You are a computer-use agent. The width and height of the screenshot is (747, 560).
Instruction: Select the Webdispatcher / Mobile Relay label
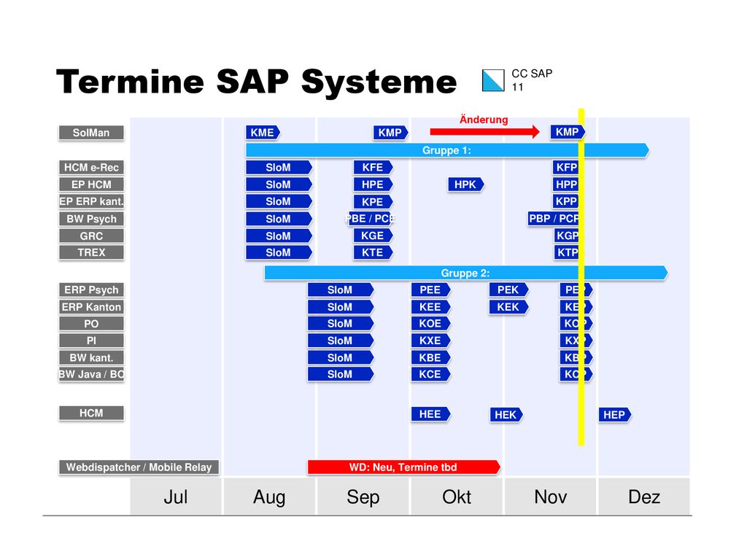click(139, 467)
